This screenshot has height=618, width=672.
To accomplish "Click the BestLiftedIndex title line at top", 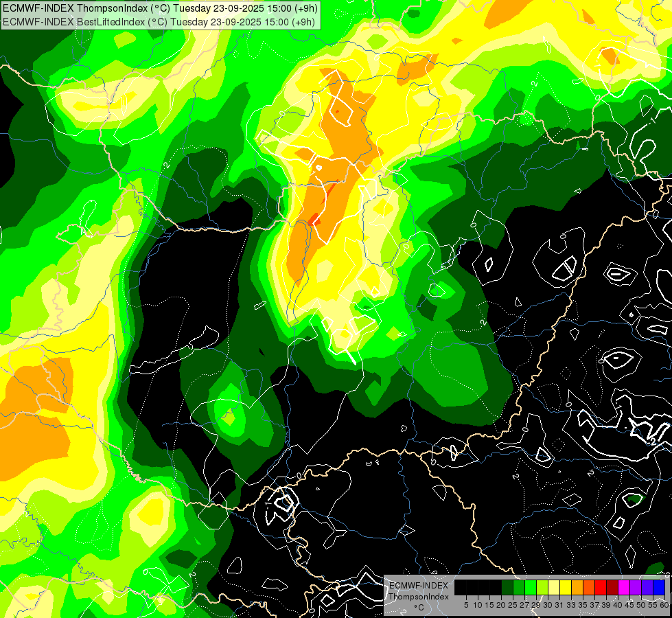I will coord(159,22).
